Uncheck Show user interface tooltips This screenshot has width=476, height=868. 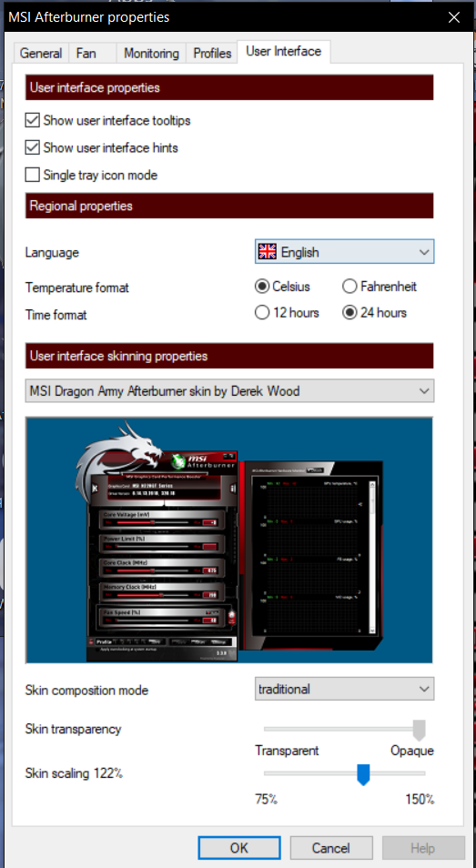33,120
